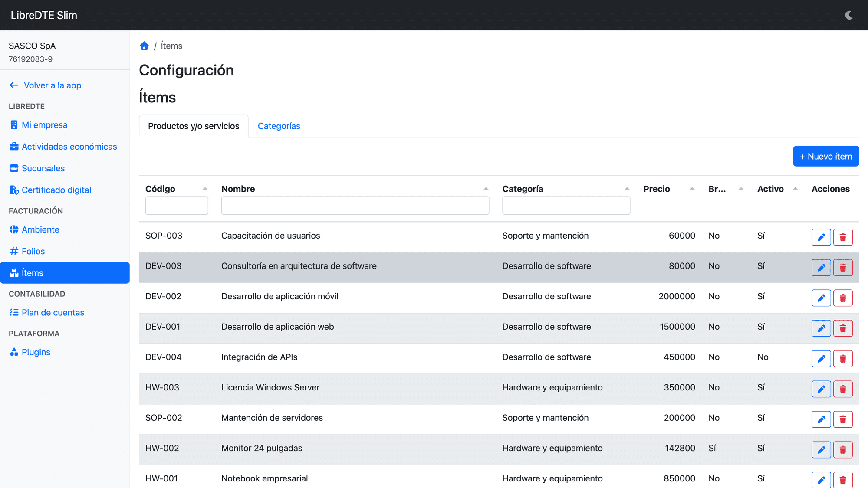This screenshot has width=868, height=488.
Task: Delete the Mantención de servidores item
Action: [843, 419]
